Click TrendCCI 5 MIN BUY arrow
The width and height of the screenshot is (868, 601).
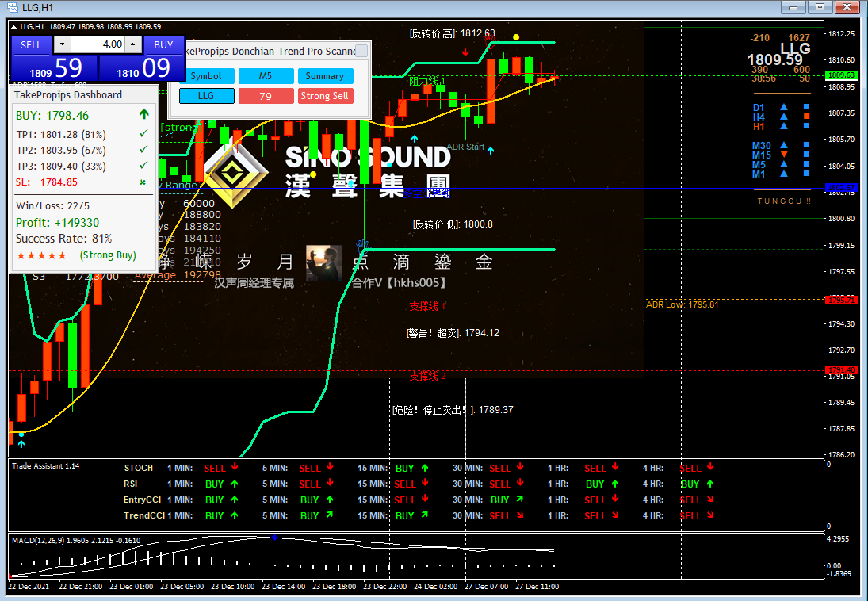pos(330,515)
